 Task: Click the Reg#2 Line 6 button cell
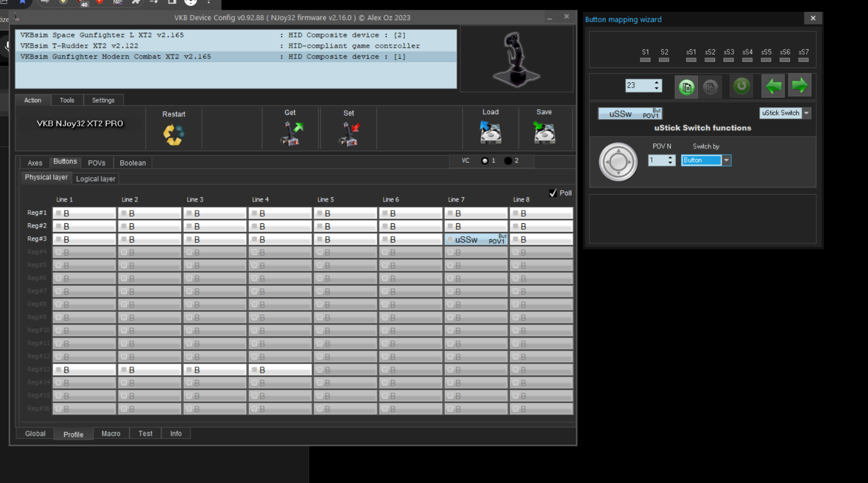point(411,226)
